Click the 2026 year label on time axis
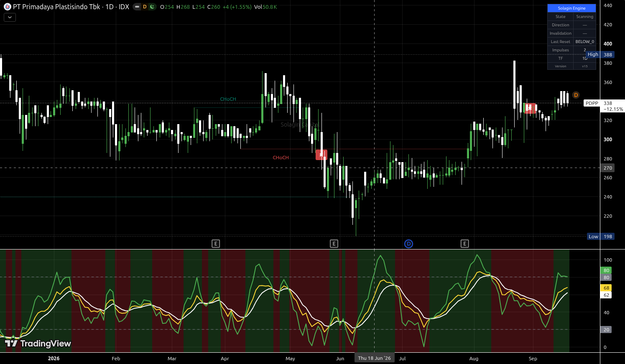The width and height of the screenshot is (625, 364). [54, 359]
